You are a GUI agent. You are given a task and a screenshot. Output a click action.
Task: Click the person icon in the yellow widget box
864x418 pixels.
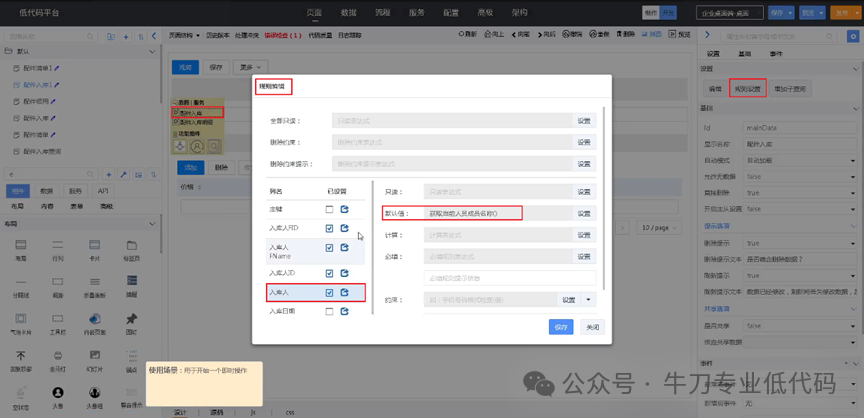tap(197, 146)
